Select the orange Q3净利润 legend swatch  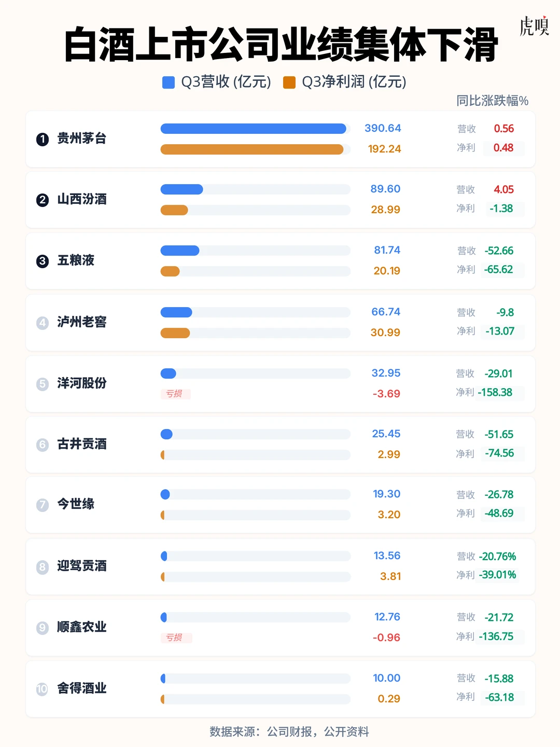tap(289, 82)
